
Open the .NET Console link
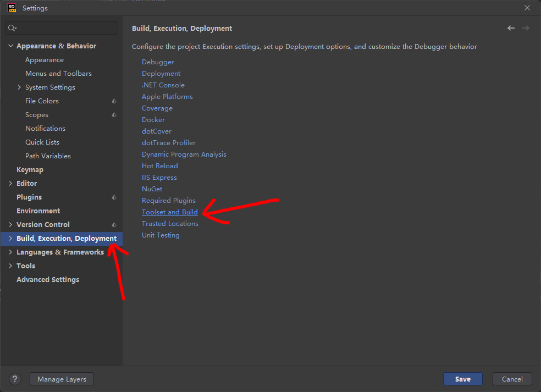[163, 85]
